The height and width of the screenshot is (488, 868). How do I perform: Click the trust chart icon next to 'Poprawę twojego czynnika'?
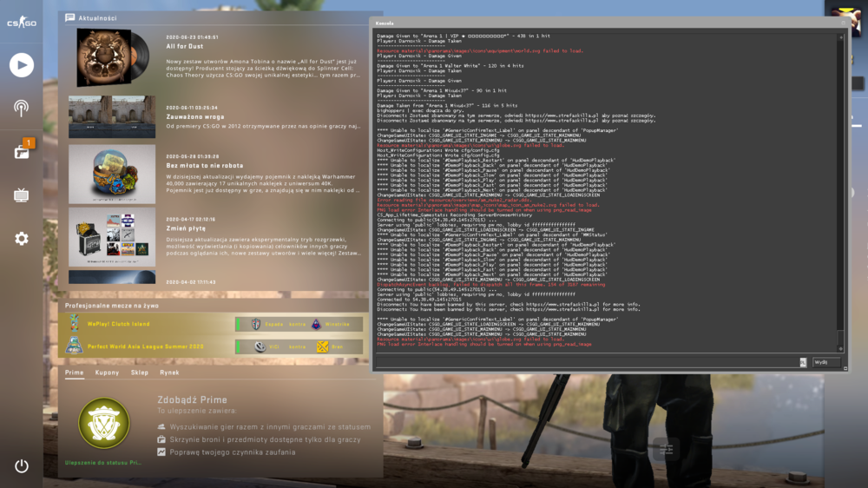point(161,452)
